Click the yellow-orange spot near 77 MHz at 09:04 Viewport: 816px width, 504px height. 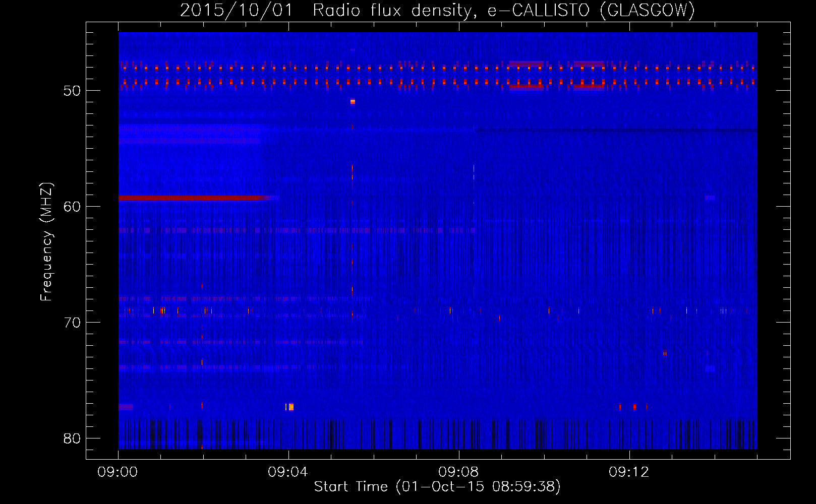290,407
